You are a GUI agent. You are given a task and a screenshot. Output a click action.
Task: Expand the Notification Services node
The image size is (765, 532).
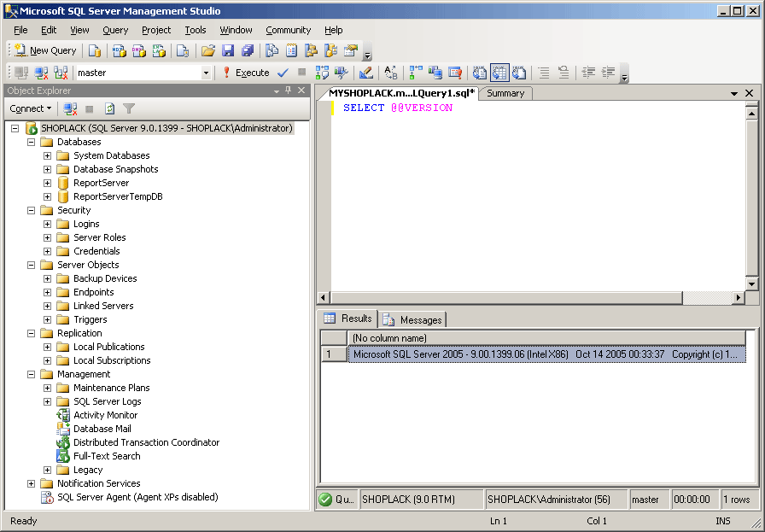32,483
